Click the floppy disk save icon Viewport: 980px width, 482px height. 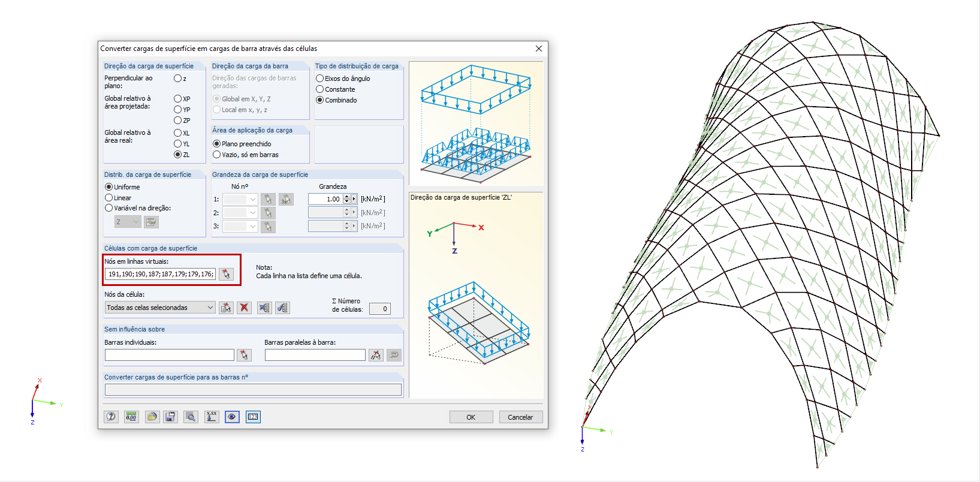tap(171, 417)
